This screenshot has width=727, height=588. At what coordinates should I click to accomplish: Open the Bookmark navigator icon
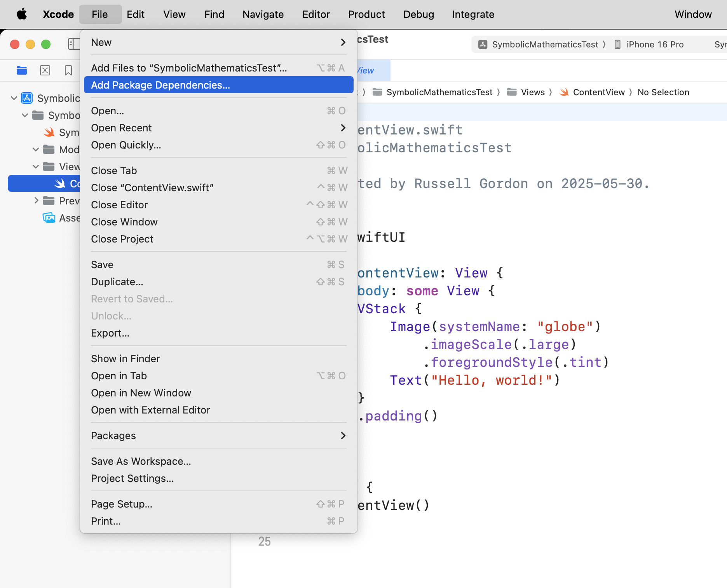68,70
